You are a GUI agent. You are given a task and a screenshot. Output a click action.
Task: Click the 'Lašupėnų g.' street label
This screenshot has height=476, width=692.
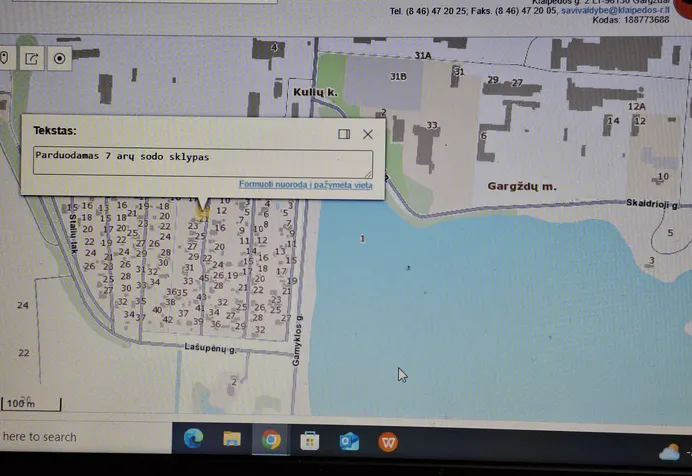210,348
